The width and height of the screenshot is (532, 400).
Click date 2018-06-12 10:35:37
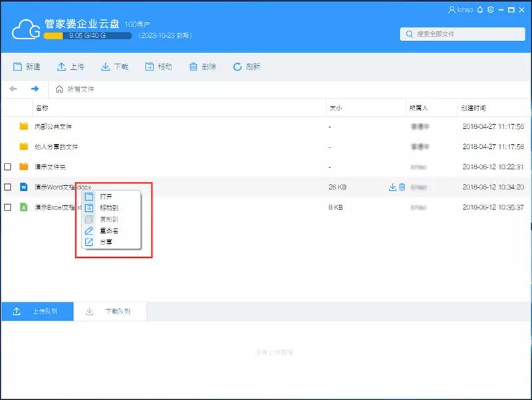[493, 207]
